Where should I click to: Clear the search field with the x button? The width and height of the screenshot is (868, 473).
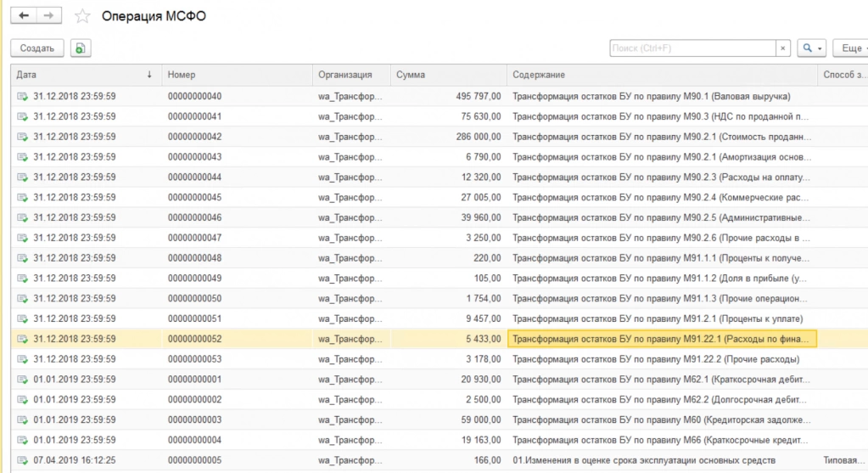click(x=782, y=48)
